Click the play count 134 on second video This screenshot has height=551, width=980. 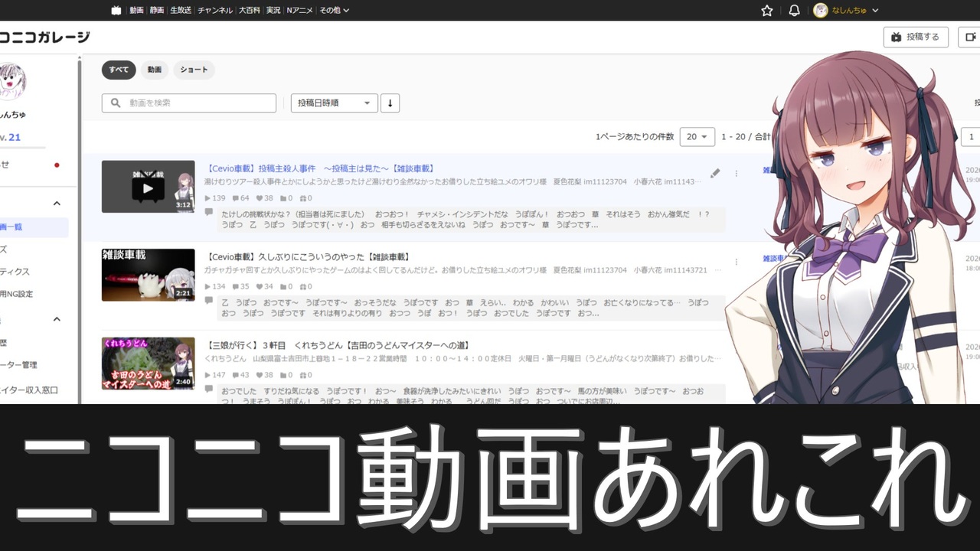(215, 287)
